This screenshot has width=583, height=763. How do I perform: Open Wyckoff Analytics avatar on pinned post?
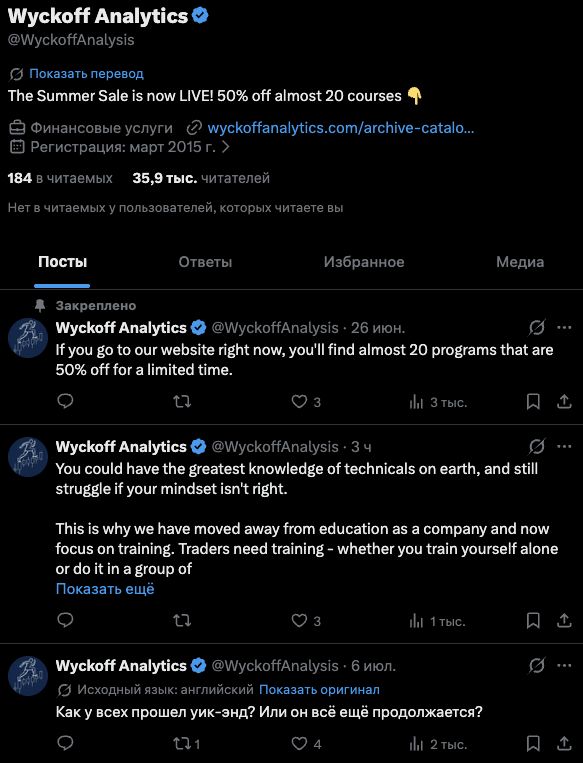tap(28, 338)
